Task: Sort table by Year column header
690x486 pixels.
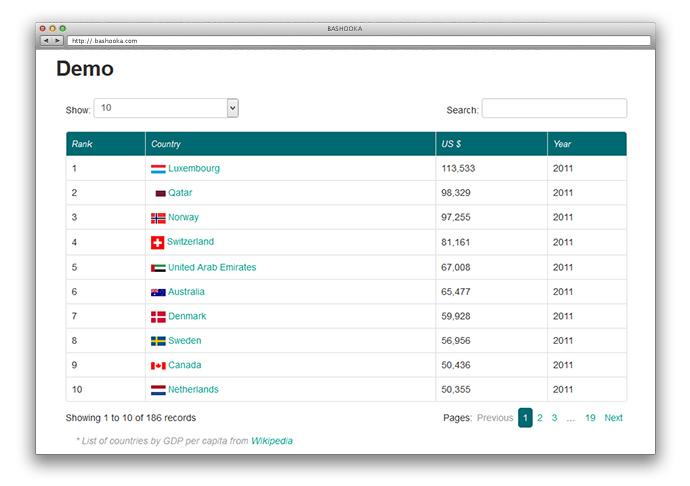Action: pos(562,144)
